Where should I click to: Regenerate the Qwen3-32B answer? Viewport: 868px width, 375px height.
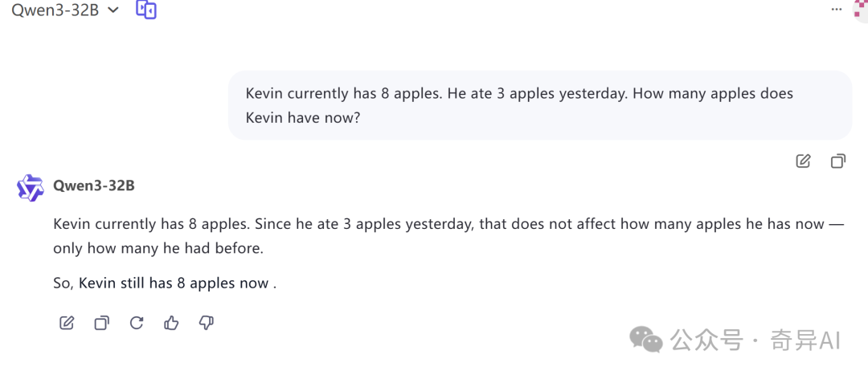coord(137,323)
